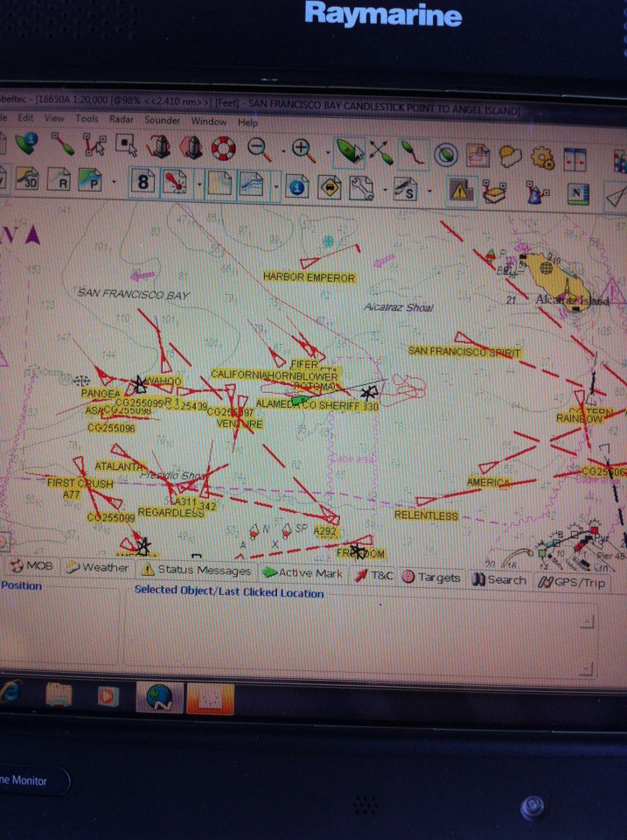Open the boat information tool icon
Image resolution: width=627 pixels, height=840 pixels.
[25, 143]
